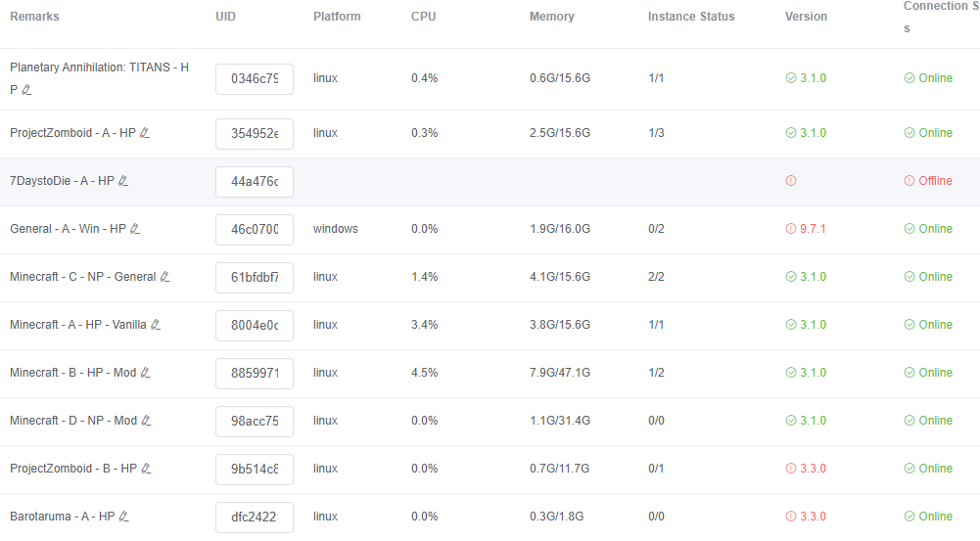Click edit icon next to Barotaruma - A - HP

click(x=123, y=517)
